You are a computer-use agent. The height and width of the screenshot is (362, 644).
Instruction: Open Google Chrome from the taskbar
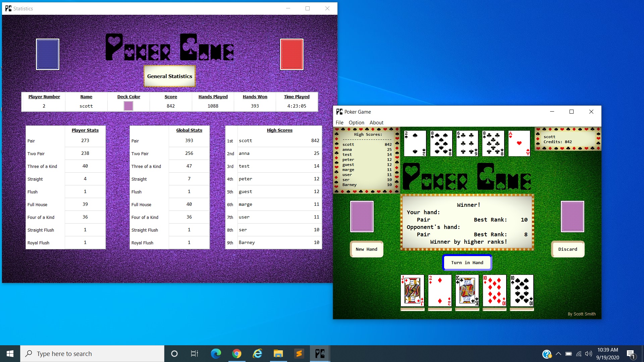coord(237,353)
